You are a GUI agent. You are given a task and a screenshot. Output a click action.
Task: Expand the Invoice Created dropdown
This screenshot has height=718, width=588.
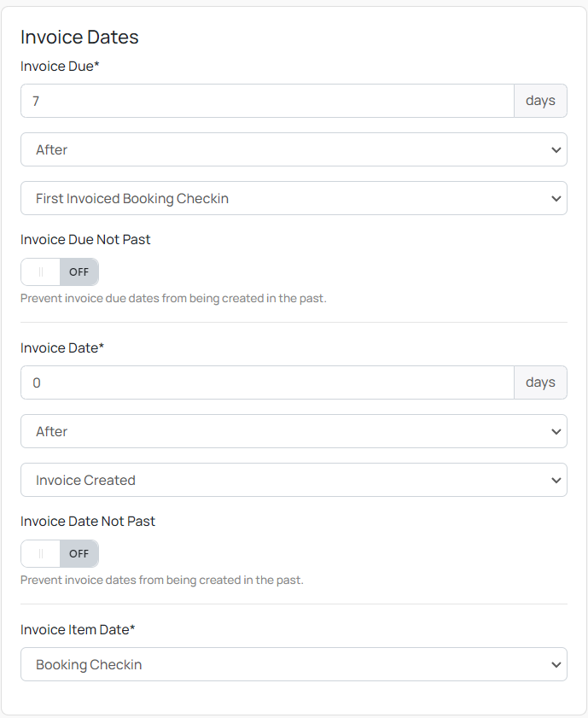294,480
